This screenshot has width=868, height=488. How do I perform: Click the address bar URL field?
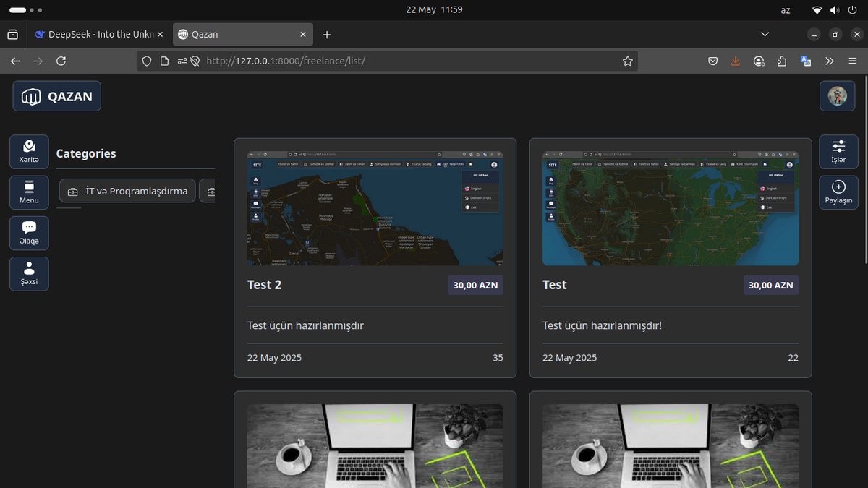point(387,61)
